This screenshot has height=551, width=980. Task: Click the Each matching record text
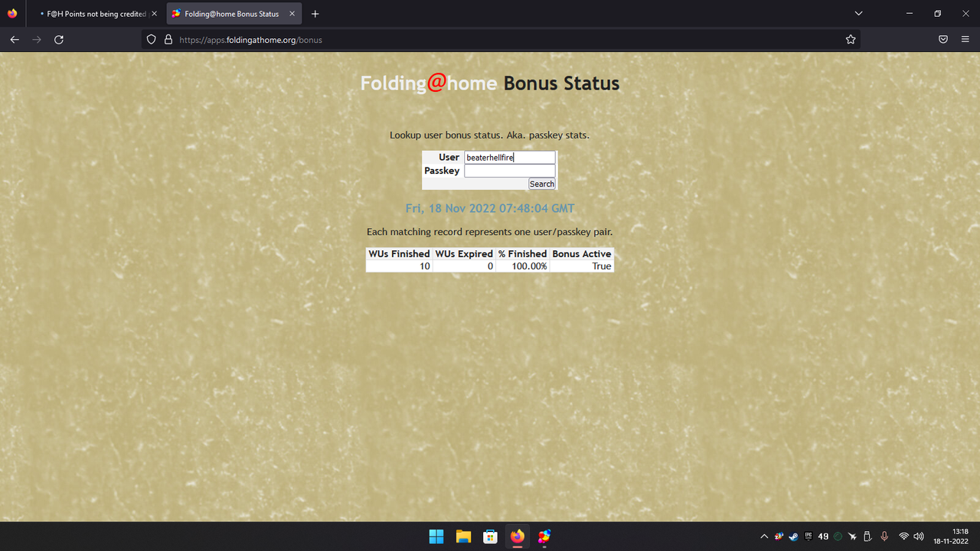[490, 232]
